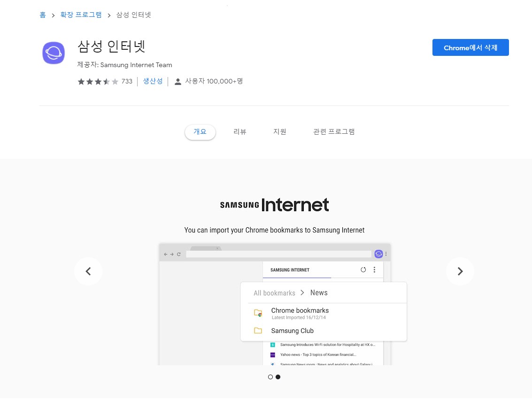The image size is (532, 399).
Task: Select the second carousel dot indicator
Action: [x=278, y=377]
